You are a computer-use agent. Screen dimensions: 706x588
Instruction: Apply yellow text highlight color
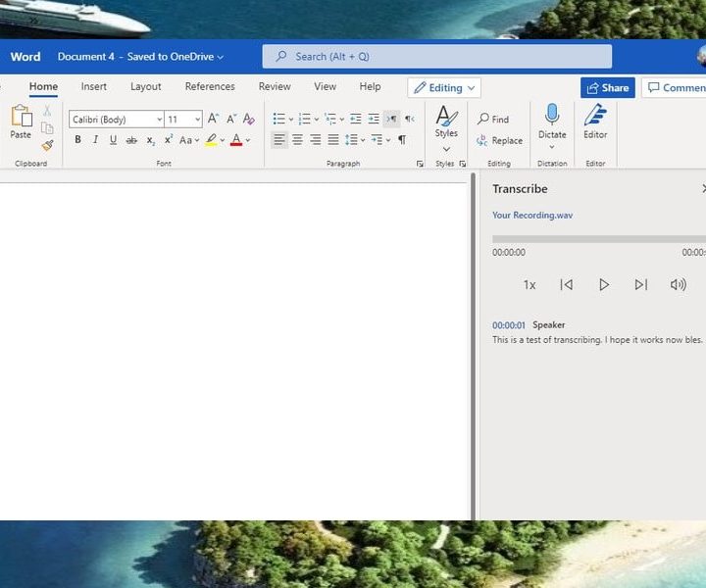211,140
